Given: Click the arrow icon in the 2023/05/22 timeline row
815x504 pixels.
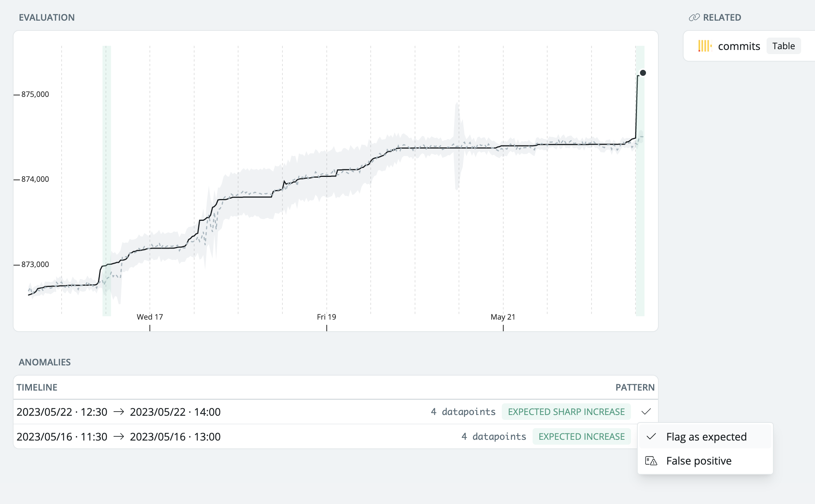Looking at the screenshot, I should point(119,412).
